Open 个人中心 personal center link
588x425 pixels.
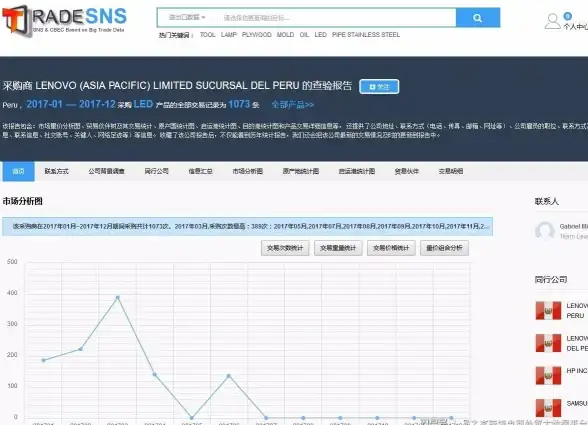(575, 27)
